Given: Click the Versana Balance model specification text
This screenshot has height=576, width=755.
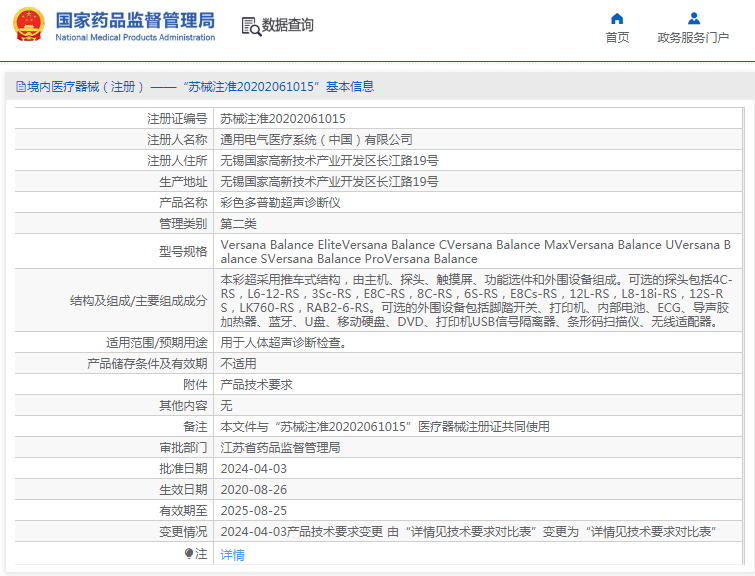Looking at the screenshot, I should 476,252.
